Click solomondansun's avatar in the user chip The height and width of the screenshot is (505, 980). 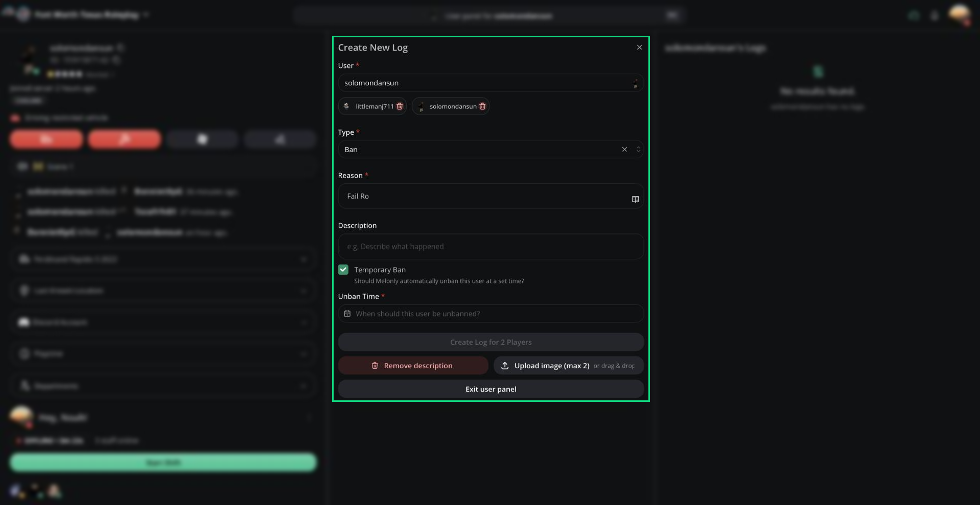pos(421,106)
